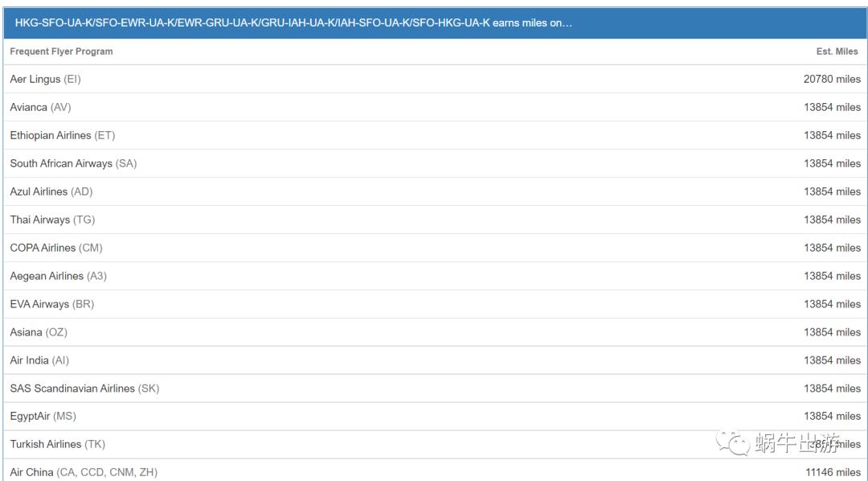Select the miles value for EVA Airways
Screen dimensions: 868x481
(x=832, y=304)
